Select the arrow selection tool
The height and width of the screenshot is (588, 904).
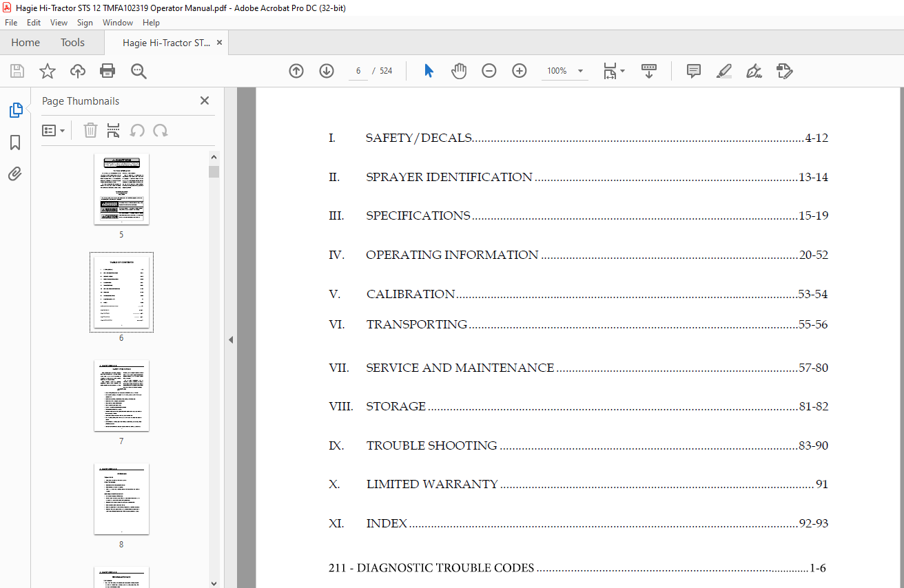(x=429, y=71)
